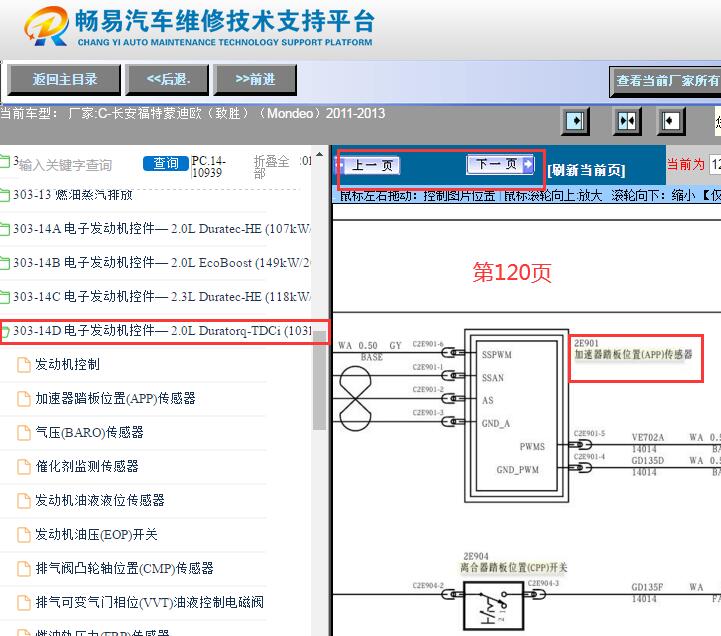Go to previous page 上一页
This screenshot has width=721, height=636.
point(372,165)
